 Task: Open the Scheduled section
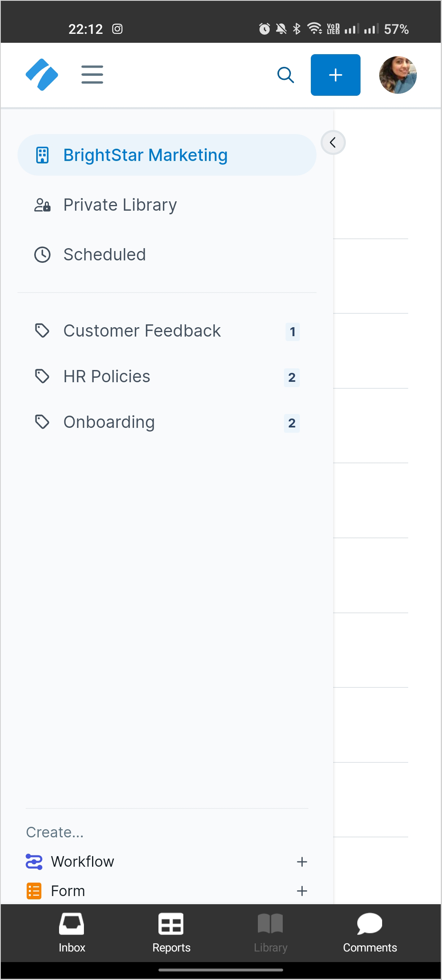coord(167,255)
